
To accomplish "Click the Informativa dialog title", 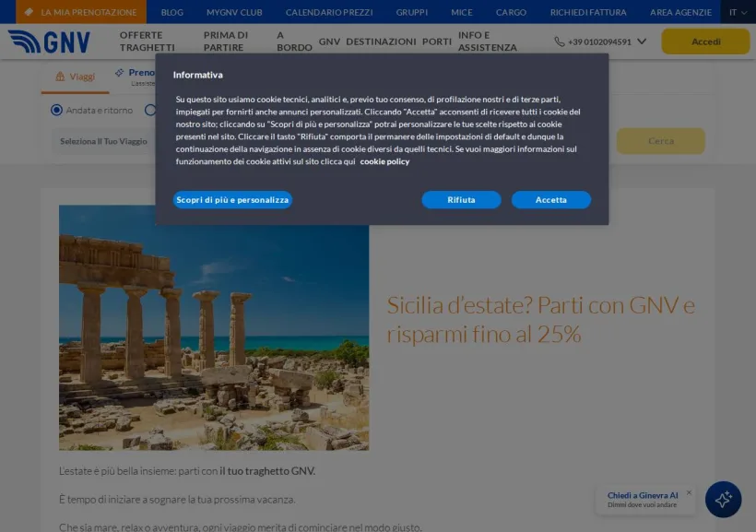I will point(197,75).
